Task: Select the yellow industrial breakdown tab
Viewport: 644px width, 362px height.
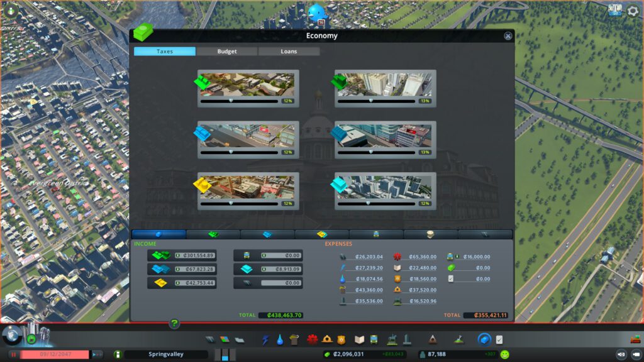Action: click(x=322, y=234)
